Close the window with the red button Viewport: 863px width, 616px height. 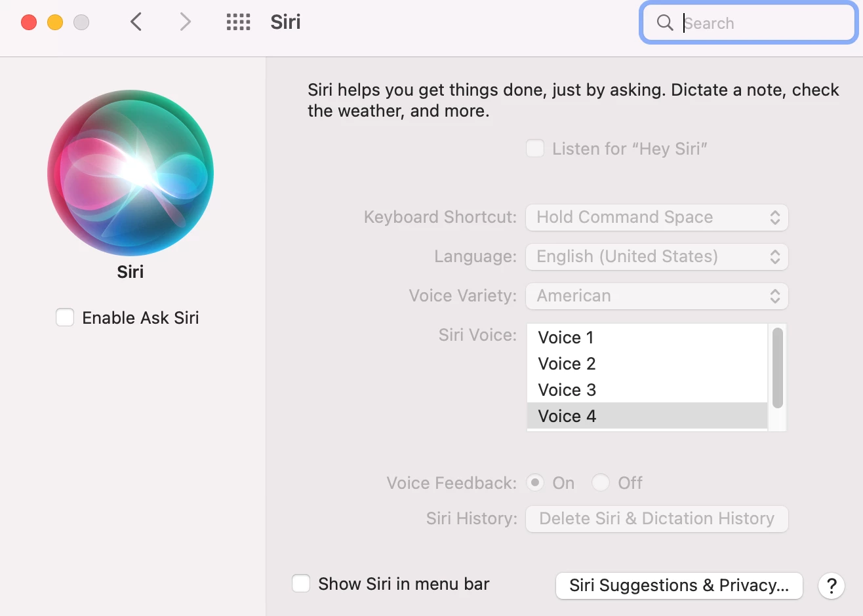(29, 22)
